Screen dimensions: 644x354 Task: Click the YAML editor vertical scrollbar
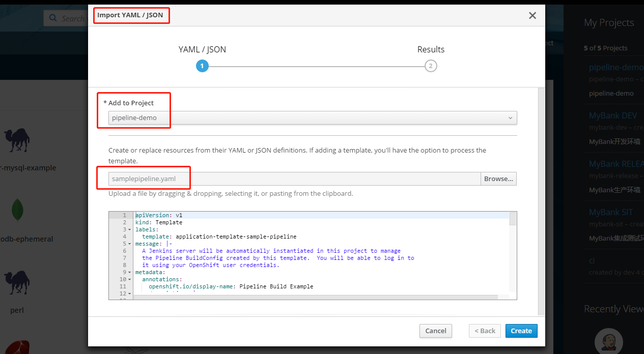pyautogui.click(x=513, y=220)
